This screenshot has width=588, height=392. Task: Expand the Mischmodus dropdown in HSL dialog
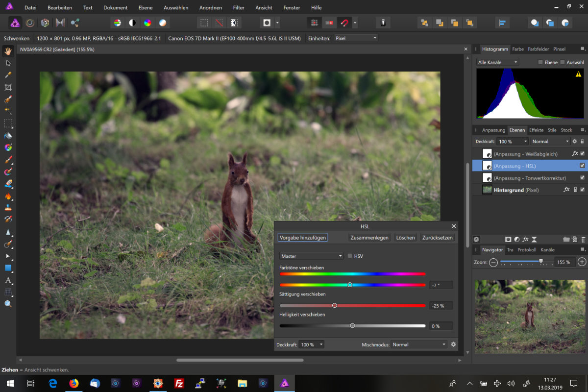419,344
